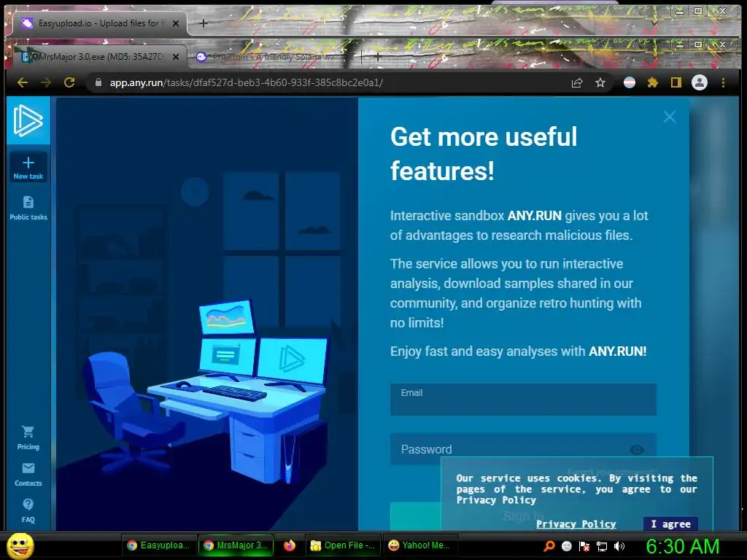Screen dimensions: 747x560
Task: Share this page icon in address bar
Action: click(x=577, y=83)
